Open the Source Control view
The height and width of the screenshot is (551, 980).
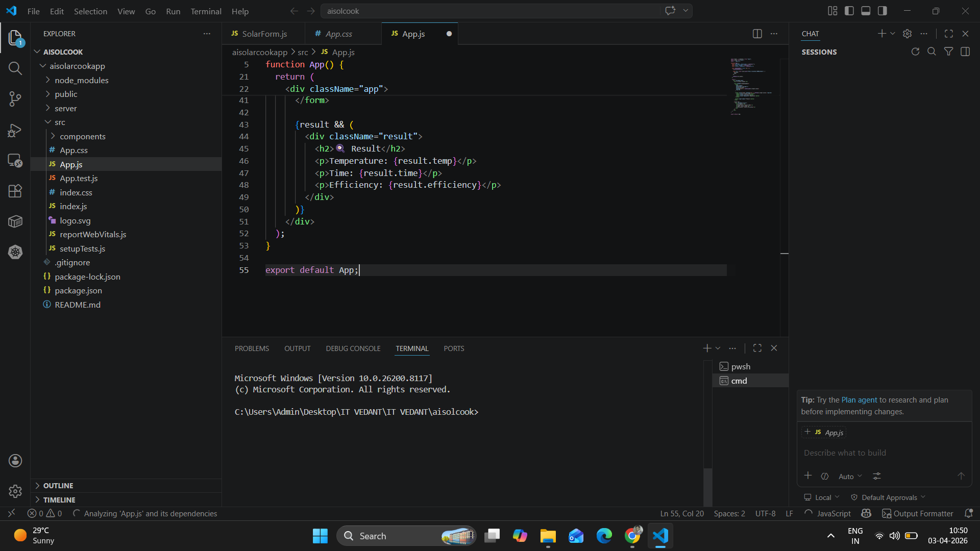click(x=15, y=99)
